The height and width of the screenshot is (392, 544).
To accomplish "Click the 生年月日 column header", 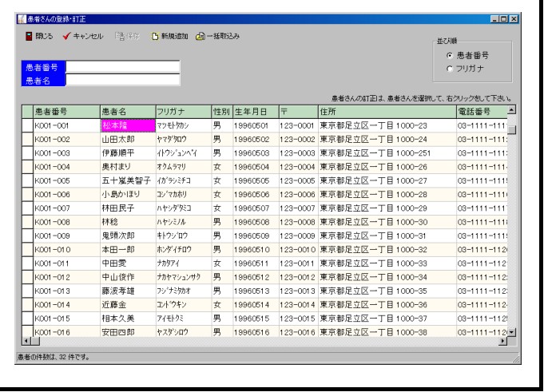I will coord(256,112).
